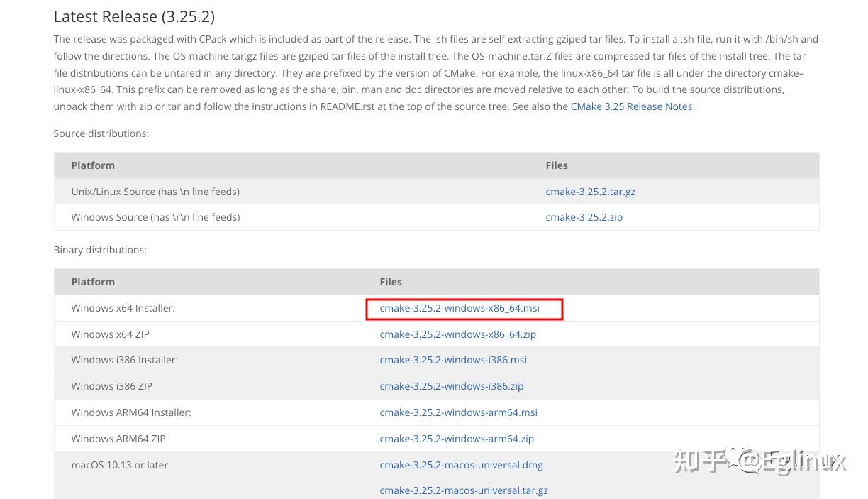
Task: Download the cmake-3.25.2-macos-universal.dmg image
Action: (461, 465)
